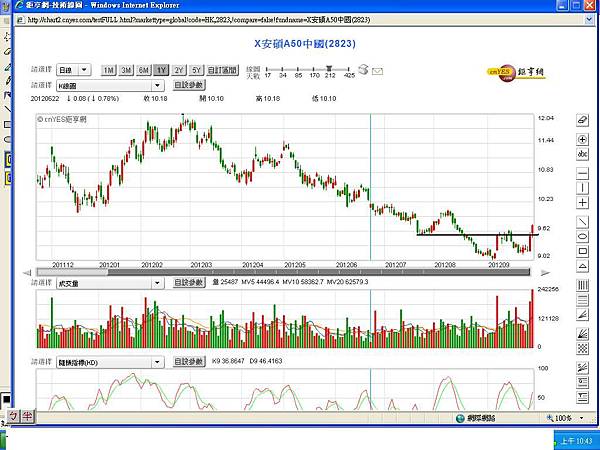Click the 網際網路 zone status entry
Viewport: 600px width, 450px height.
point(476,418)
